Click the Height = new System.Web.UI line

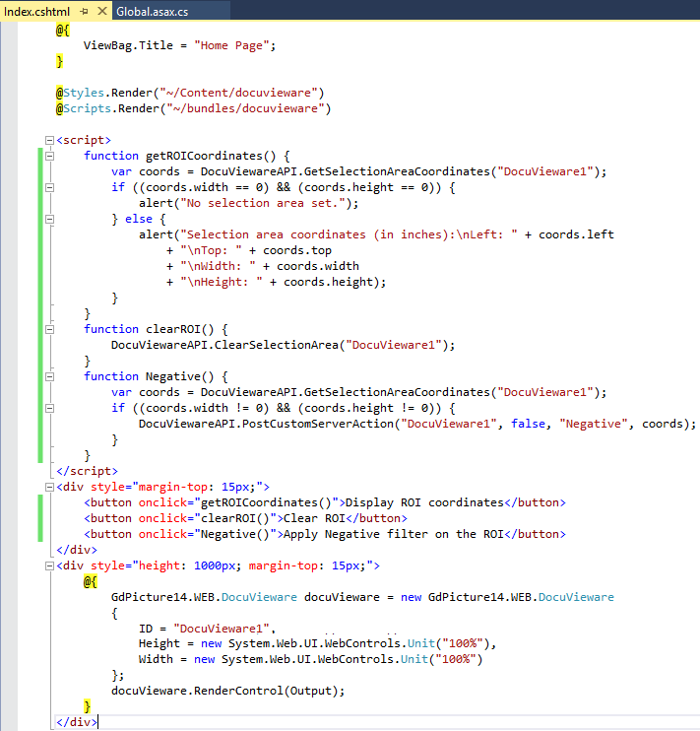tap(317, 644)
